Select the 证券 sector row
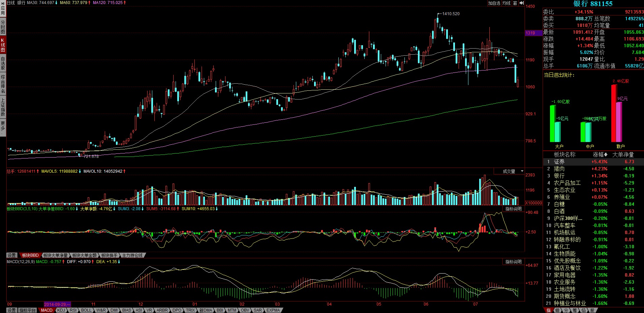The width and height of the screenshot is (644, 313). 593,162
